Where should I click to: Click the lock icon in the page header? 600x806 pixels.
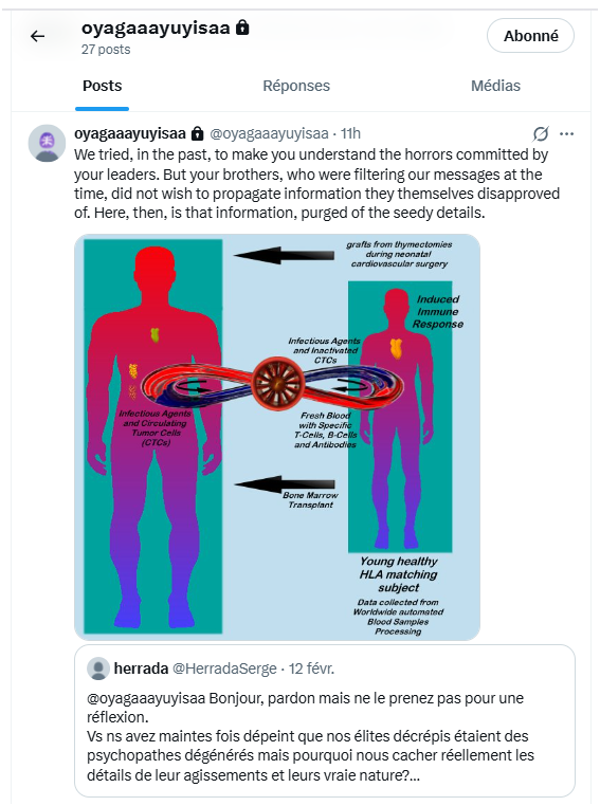point(241,28)
